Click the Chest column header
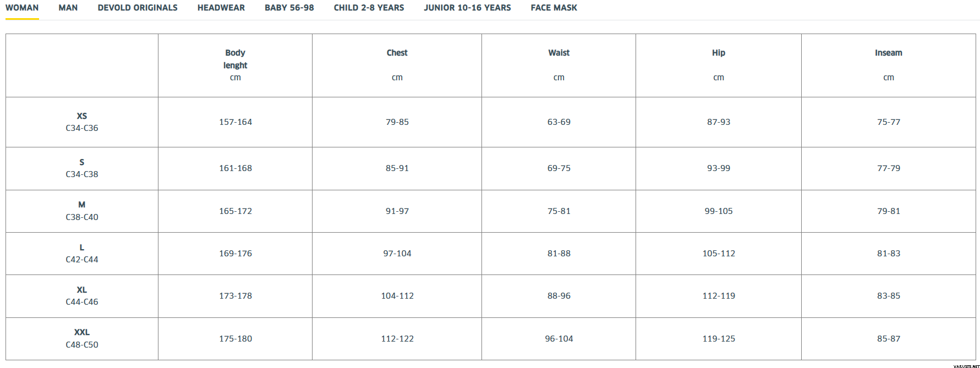Viewport: 980px width, 368px height. pos(397,53)
